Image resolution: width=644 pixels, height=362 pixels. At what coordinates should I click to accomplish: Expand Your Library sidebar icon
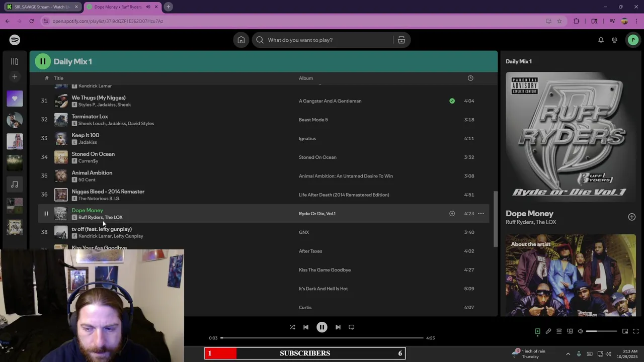[15, 61]
